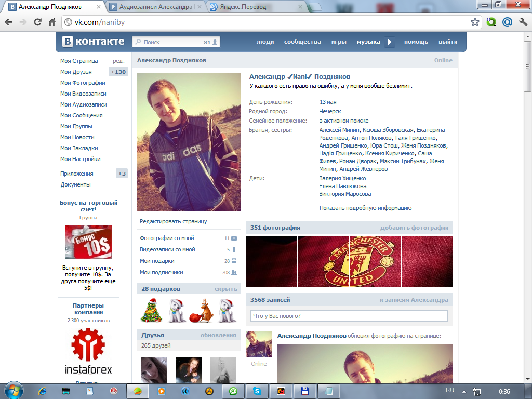Screen dimensions: 532x399
Task: Click the relative Алексей Минин link
Action: 339,130
